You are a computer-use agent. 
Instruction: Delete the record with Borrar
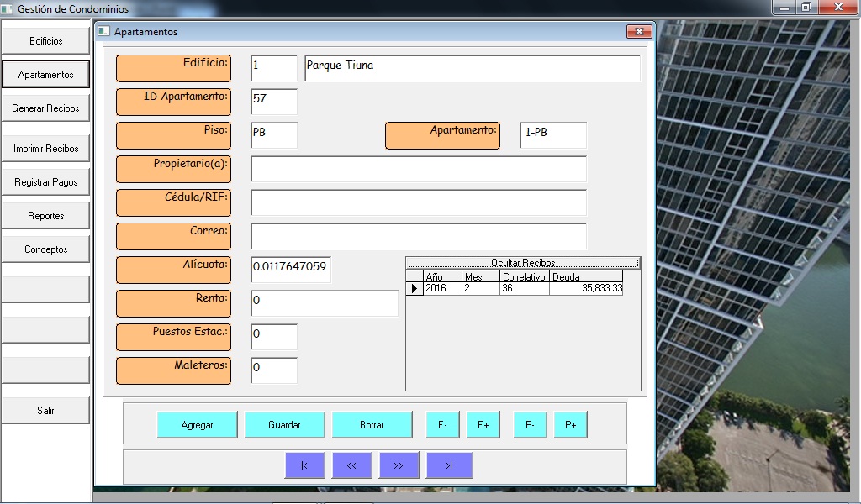(x=372, y=425)
